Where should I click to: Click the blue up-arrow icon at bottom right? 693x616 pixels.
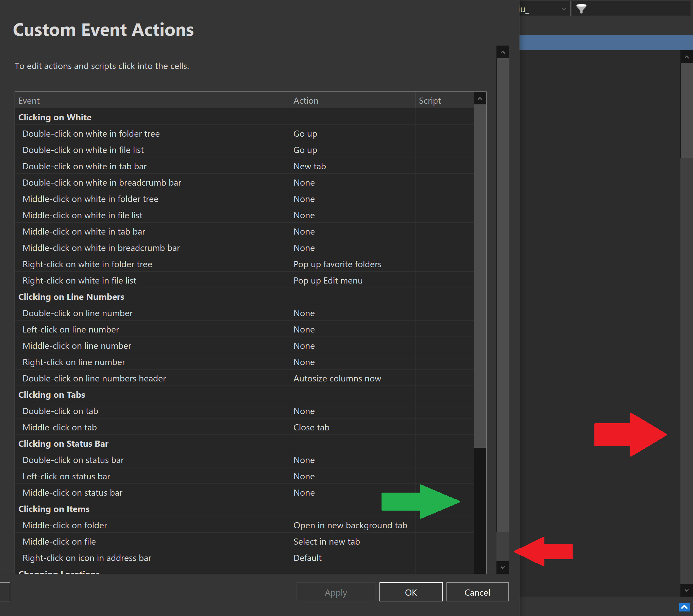point(684,607)
